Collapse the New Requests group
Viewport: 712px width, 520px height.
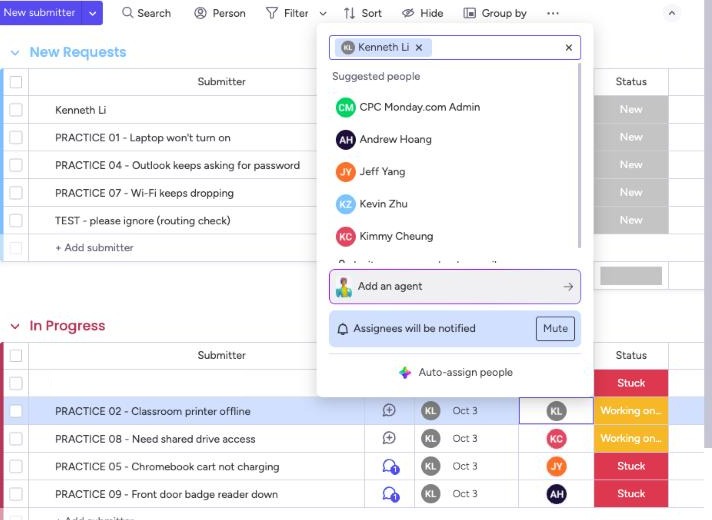coord(15,53)
